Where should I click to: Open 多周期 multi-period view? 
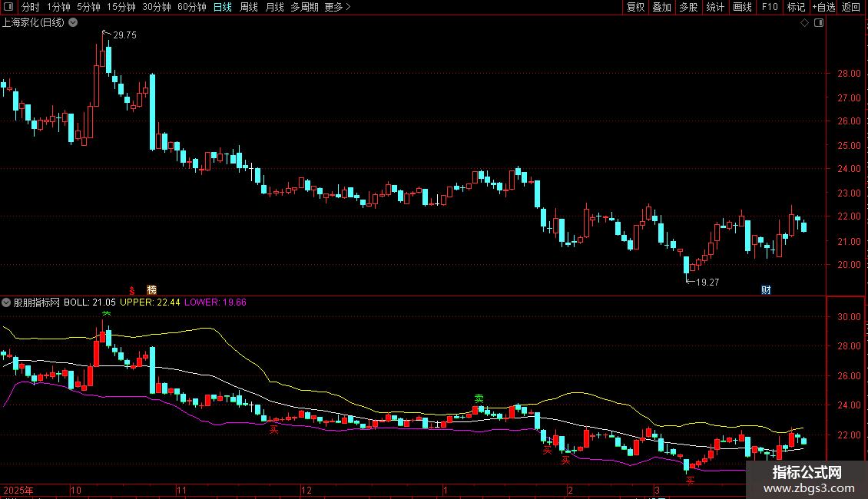[x=304, y=7]
